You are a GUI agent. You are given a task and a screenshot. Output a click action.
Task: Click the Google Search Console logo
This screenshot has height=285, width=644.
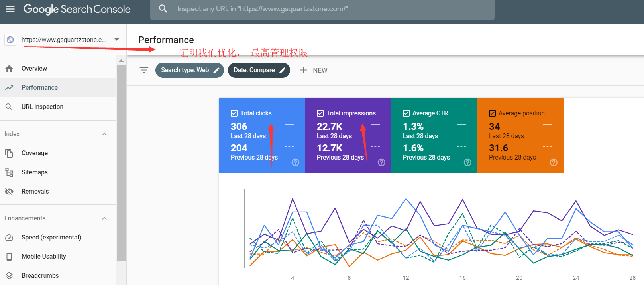click(77, 9)
